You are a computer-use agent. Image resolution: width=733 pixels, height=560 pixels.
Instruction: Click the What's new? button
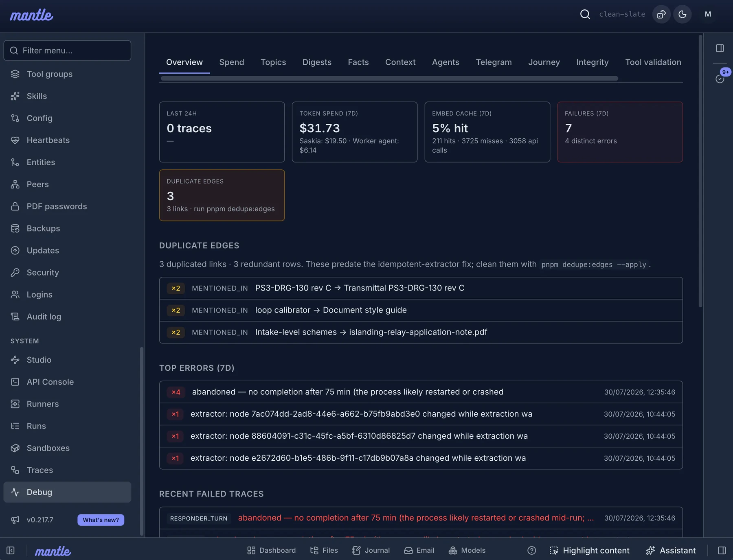101,520
